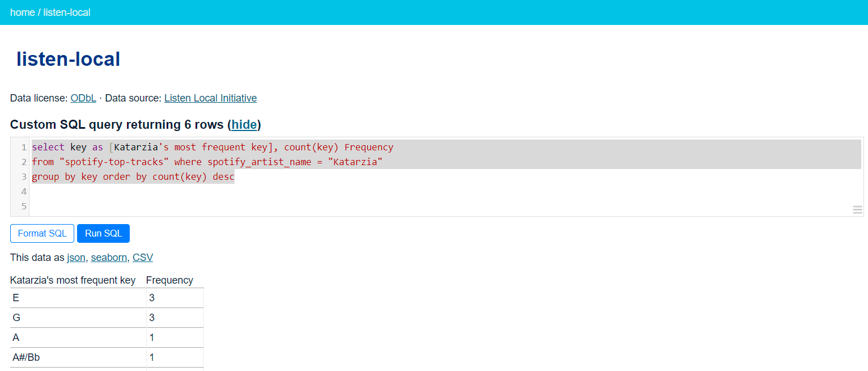Visit the Listen Local Initiative data source
The width and height of the screenshot is (868, 371).
click(210, 98)
